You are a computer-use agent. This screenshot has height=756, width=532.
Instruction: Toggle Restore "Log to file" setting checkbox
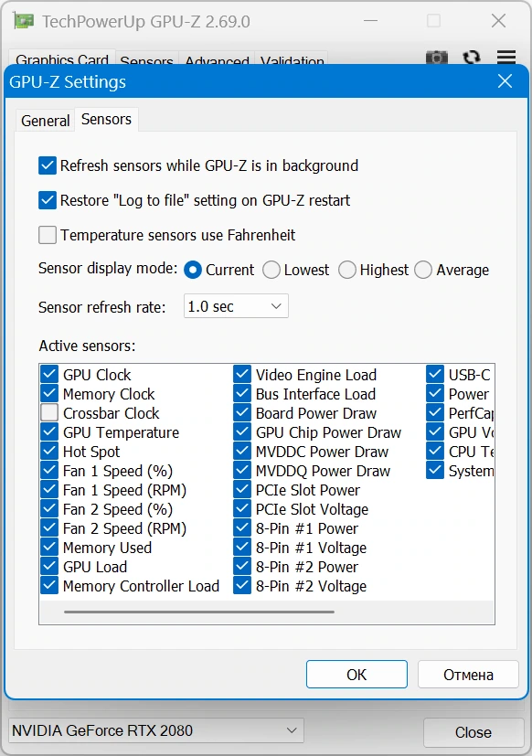pos(48,200)
